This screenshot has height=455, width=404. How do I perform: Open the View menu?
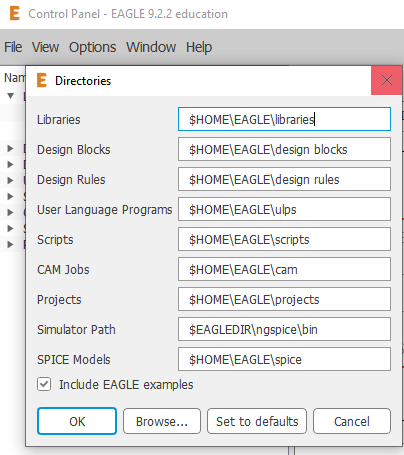(x=45, y=47)
